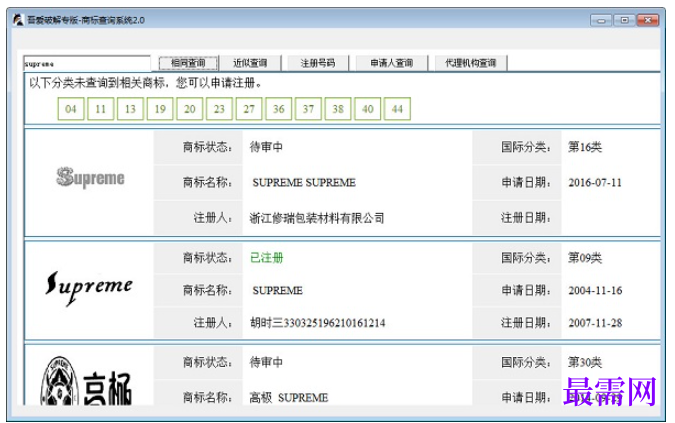Click class value 第30类
This screenshot has width=675, height=423.
coord(585,362)
